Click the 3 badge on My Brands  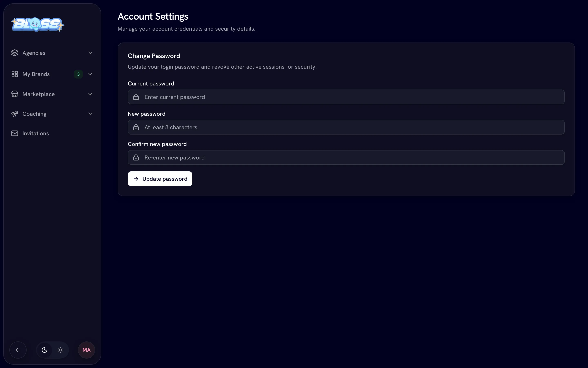pos(78,74)
